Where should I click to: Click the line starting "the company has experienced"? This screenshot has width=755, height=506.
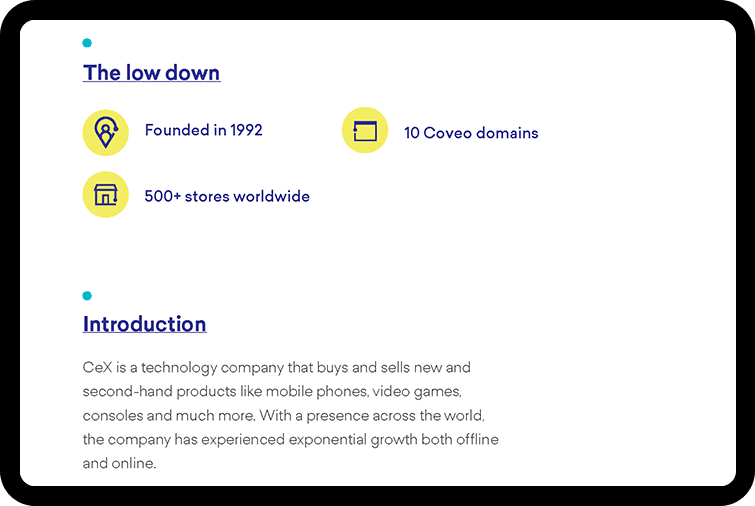tap(290, 439)
